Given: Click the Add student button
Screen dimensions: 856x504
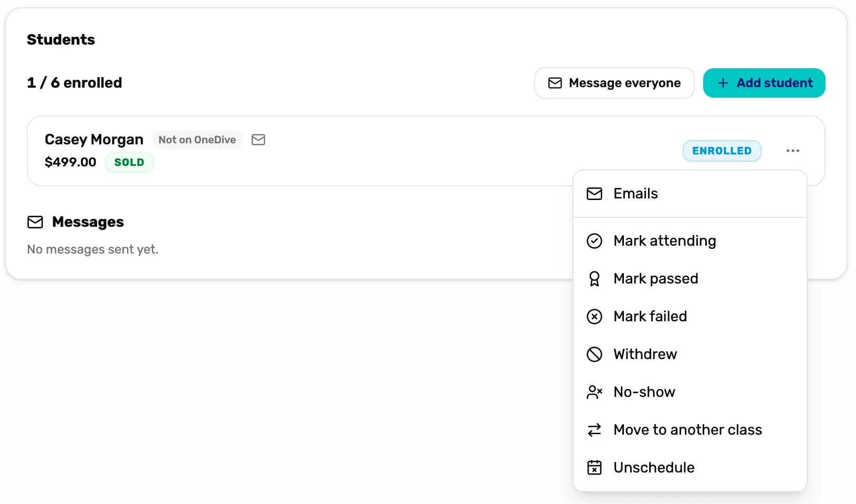Looking at the screenshot, I should click(x=764, y=83).
